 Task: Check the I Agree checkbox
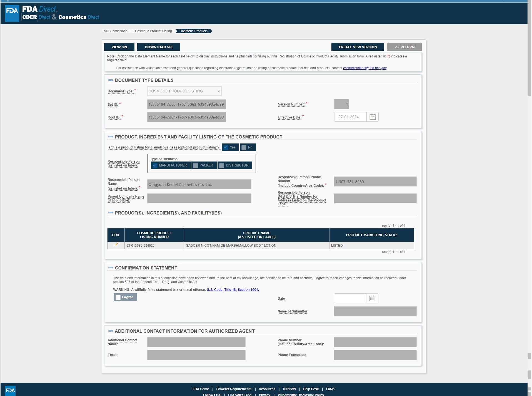[118, 297]
